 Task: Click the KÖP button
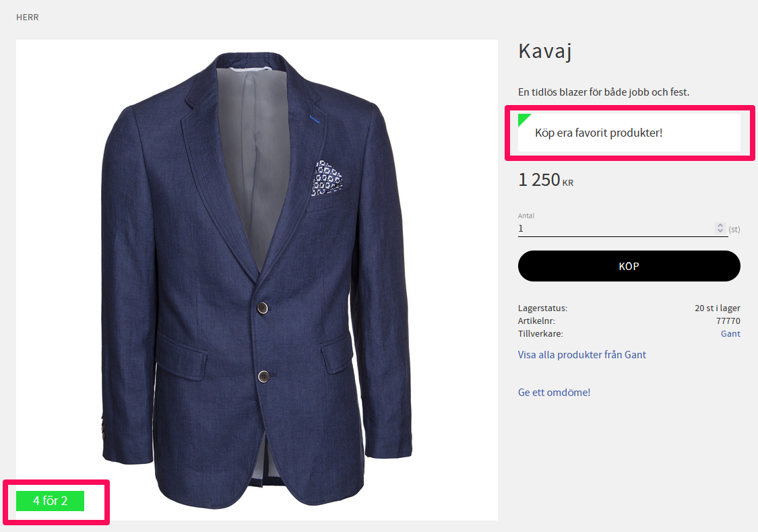[629, 266]
